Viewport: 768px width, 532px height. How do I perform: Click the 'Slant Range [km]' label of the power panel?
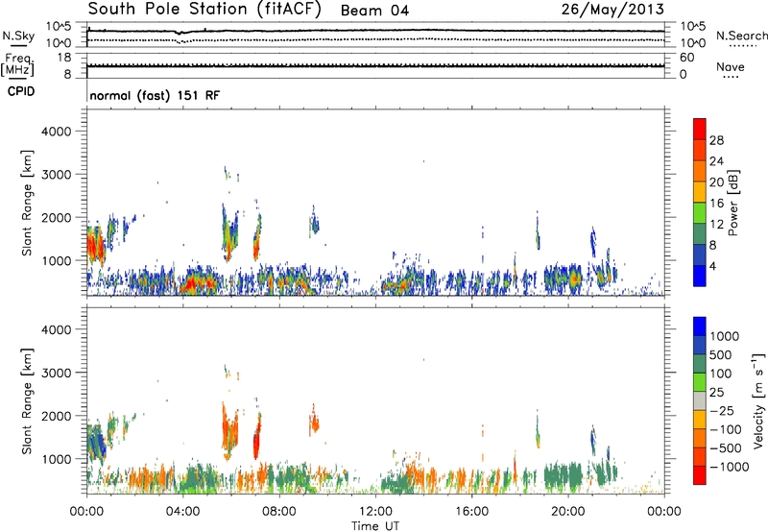click(x=27, y=203)
